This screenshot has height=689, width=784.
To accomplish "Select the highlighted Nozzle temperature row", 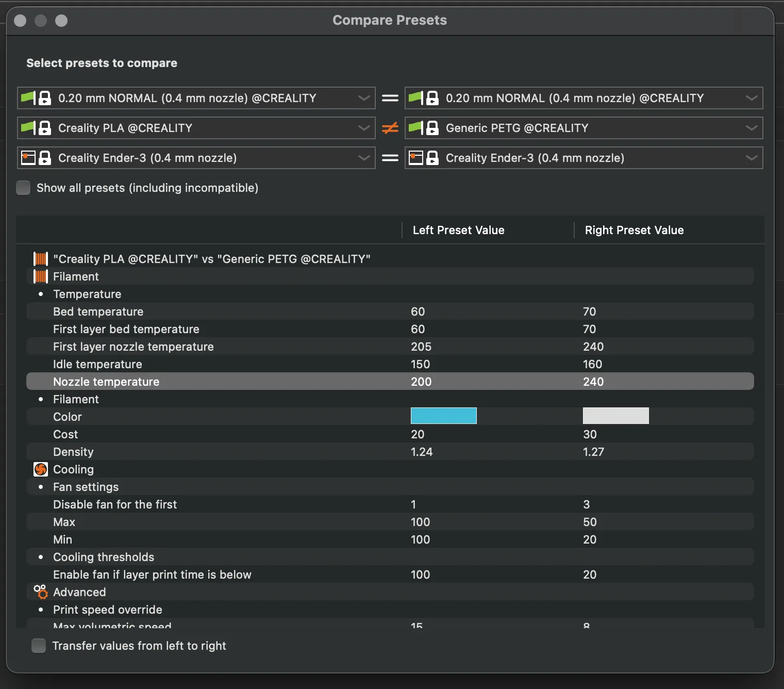I will click(x=390, y=382).
